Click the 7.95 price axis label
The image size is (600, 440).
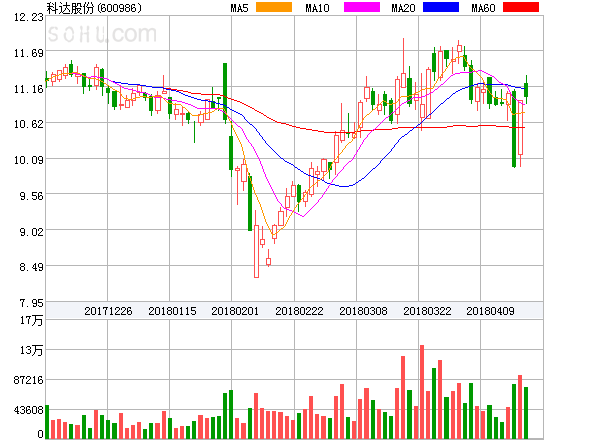pyautogui.click(x=31, y=303)
